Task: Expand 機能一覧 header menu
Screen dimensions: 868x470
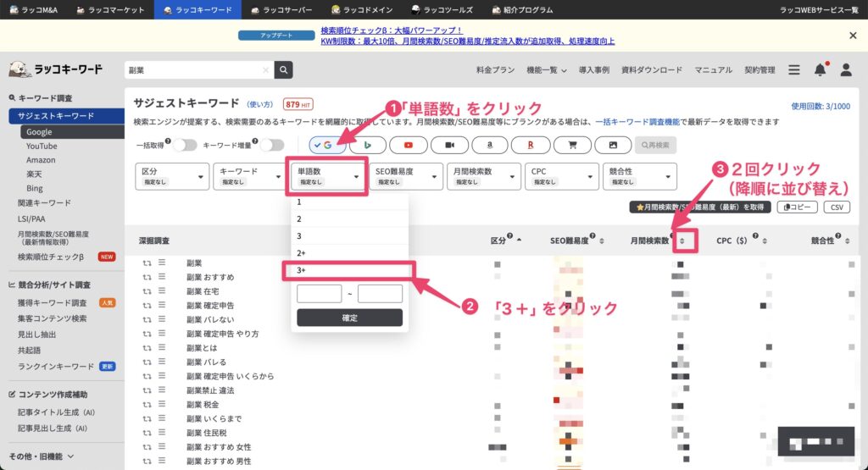Action: tap(547, 70)
